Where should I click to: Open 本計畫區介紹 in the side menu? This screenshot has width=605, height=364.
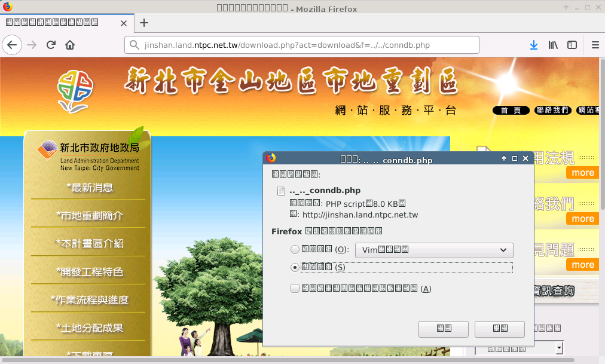tap(90, 244)
